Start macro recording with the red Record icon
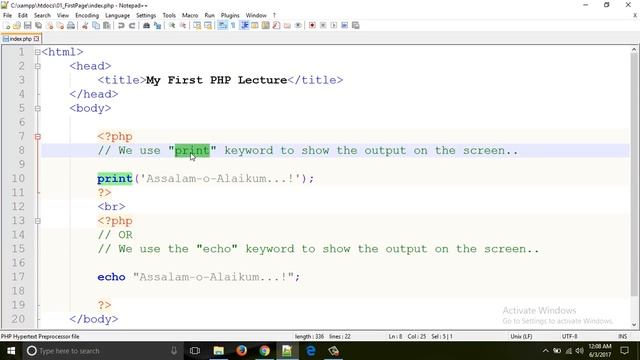640x360 pixels. click(x=312, y=25)
